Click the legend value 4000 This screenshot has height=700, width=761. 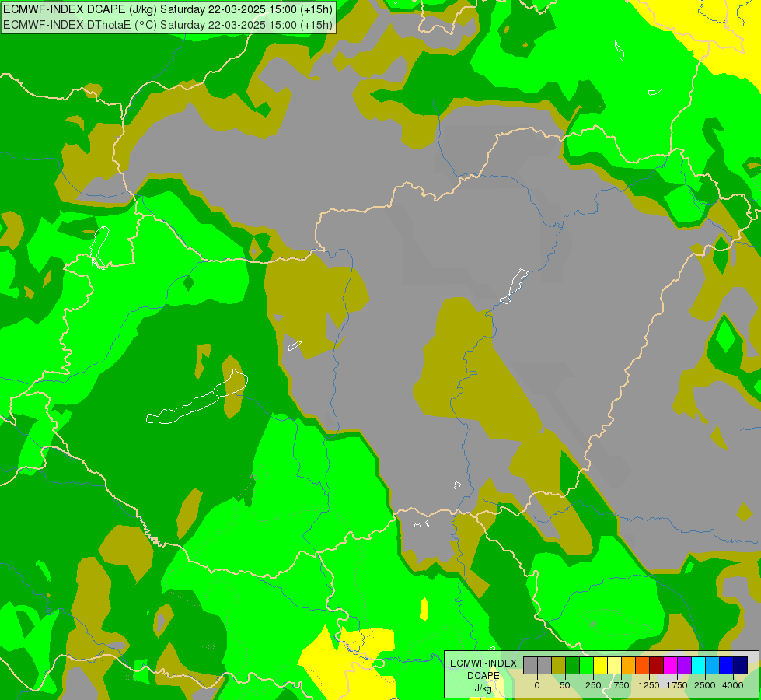point(733,685)
